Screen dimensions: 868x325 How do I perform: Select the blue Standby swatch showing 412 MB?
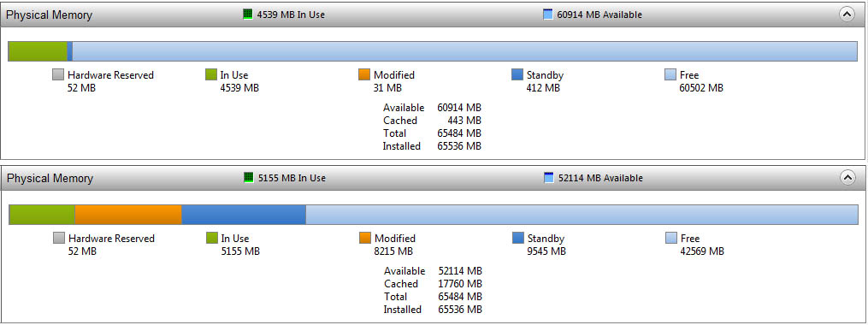click(x=517, y=74)
